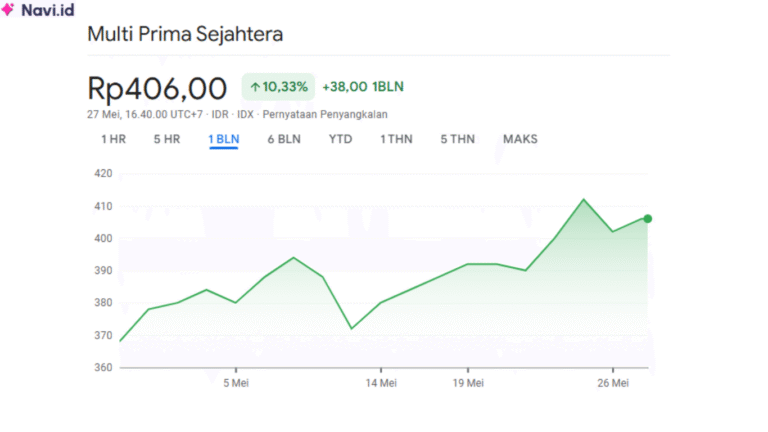This screenshot has height=432, width=768.
Task: Click the green endpoint dot on chart
Action: pyautogui.click(x=648, y=219)
